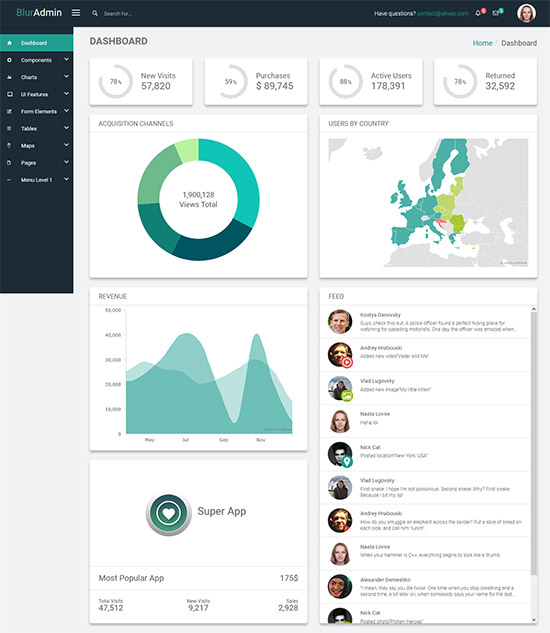This screenshot has width=550, height=633.
Task: Expand the Components menu chevron
Action: 66,60
